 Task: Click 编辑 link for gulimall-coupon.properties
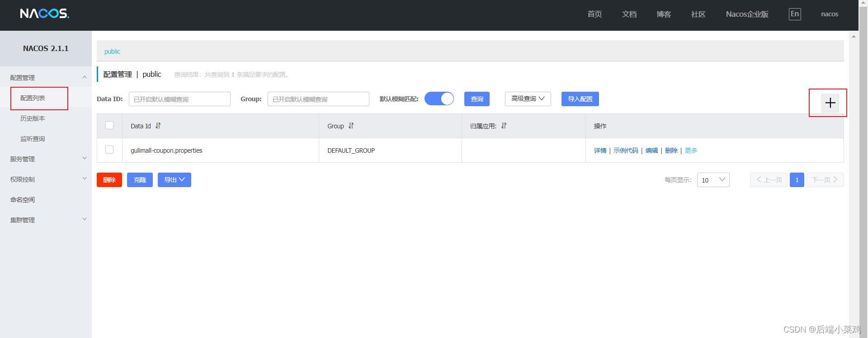click(651, 150)
